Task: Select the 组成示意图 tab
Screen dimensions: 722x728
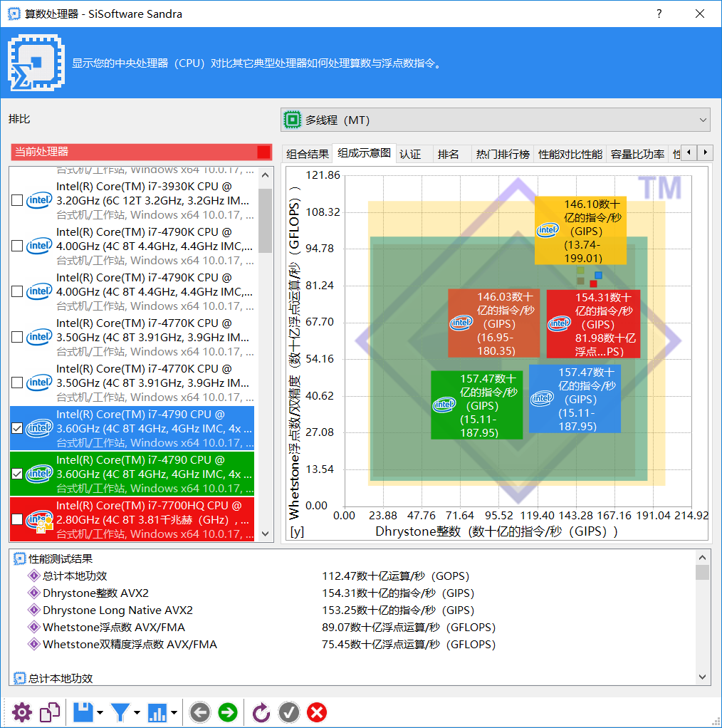Action: (x=365, y=152)
